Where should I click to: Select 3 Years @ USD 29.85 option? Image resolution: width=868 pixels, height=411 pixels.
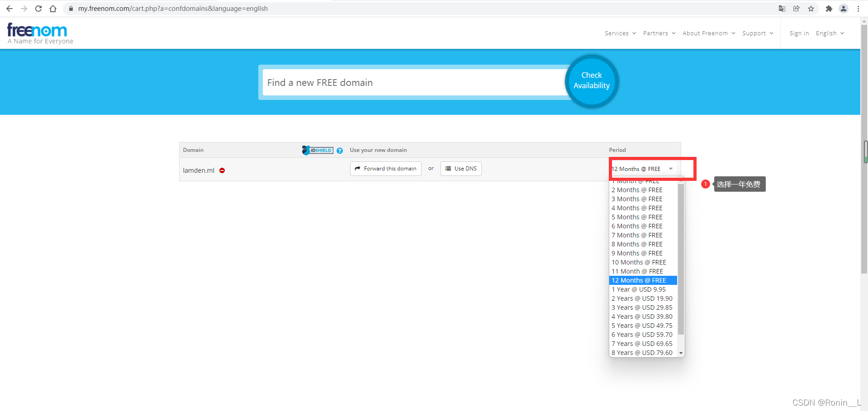point(643,307)
